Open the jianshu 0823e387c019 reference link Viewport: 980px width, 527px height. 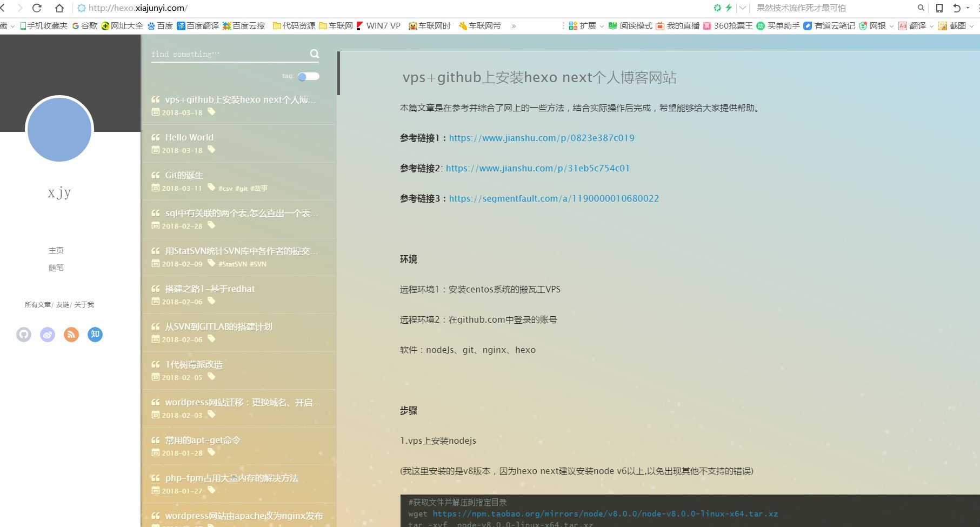(x=542, y=138)
